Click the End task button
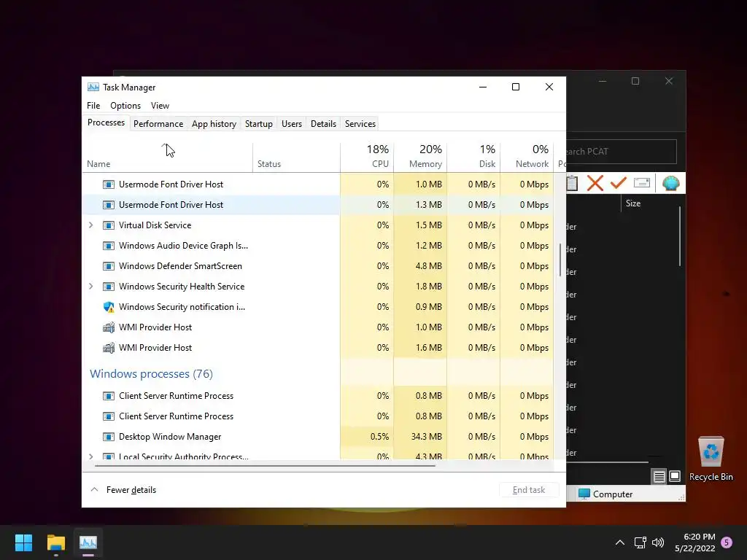747x560 pixels. (x=529, y=489)
